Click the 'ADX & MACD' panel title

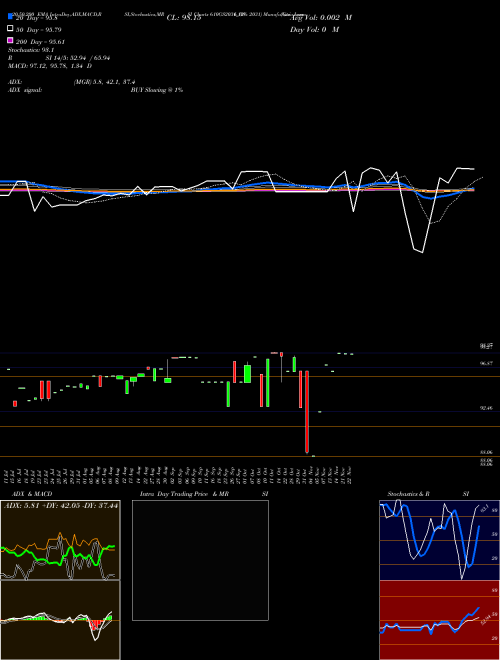tap(32, 494)
